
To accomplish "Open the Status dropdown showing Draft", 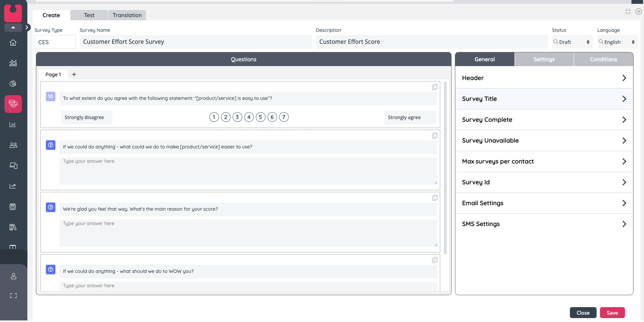I will tap(572, 42).
